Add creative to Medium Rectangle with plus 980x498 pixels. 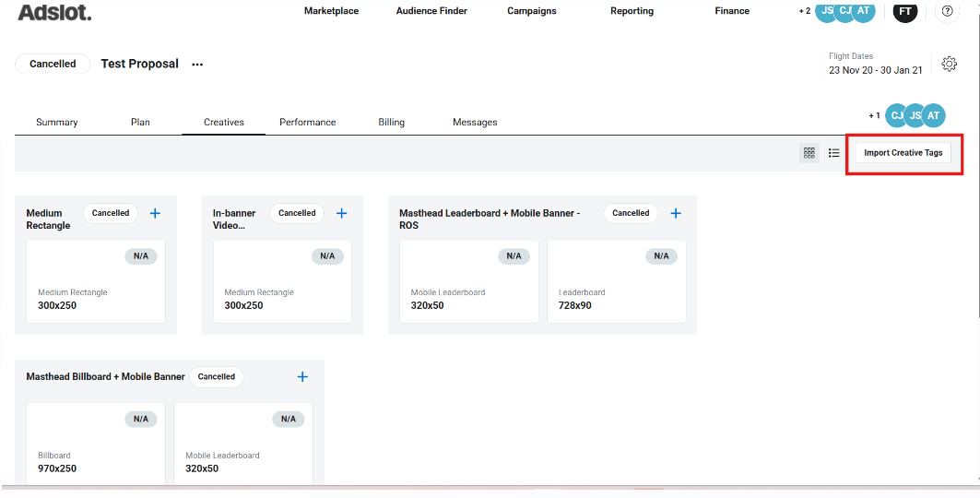click(155, 213)
